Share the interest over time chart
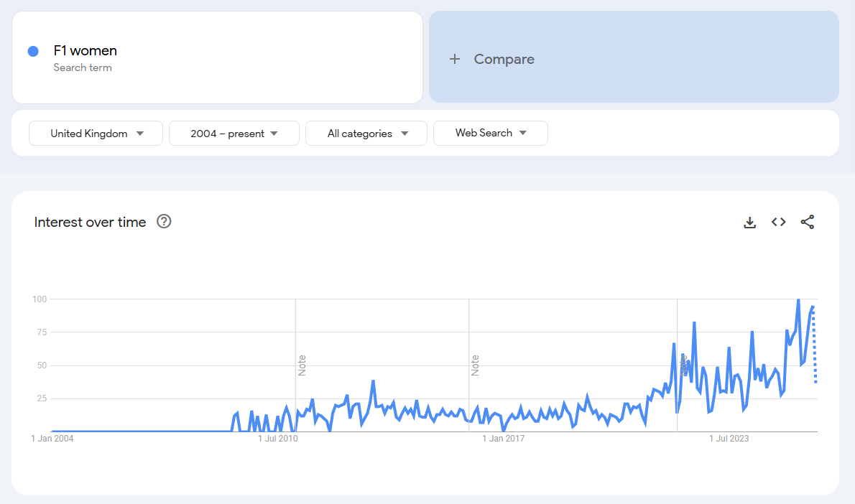 click(808, 222)
